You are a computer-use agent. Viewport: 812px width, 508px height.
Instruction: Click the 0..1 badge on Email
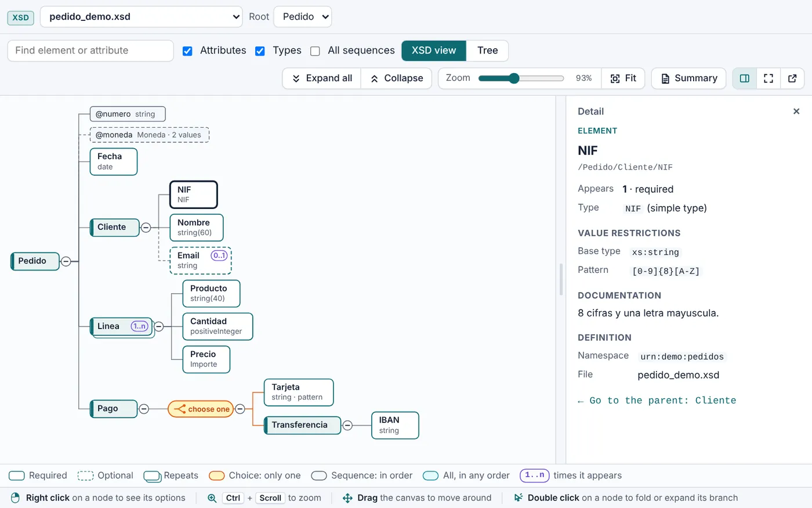(x=219, y=255)
